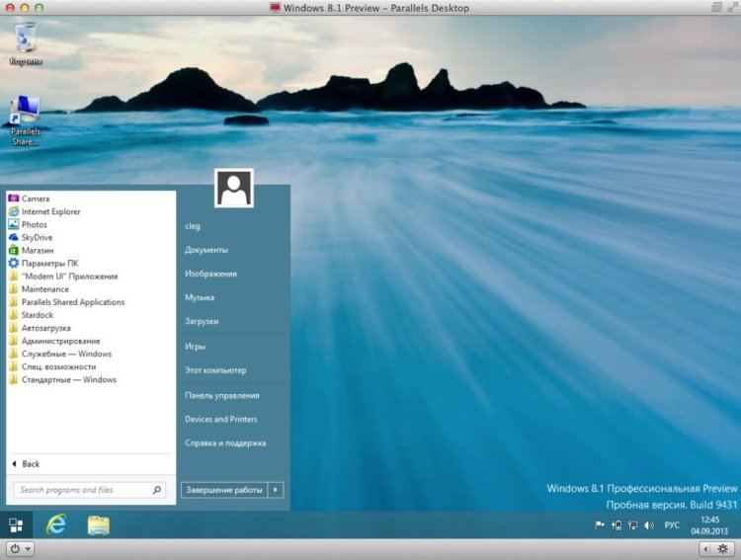The image size is (741, 560).
Task: Open Документы from Start menu
Action: pyautogui.click(x=206, y=250)
